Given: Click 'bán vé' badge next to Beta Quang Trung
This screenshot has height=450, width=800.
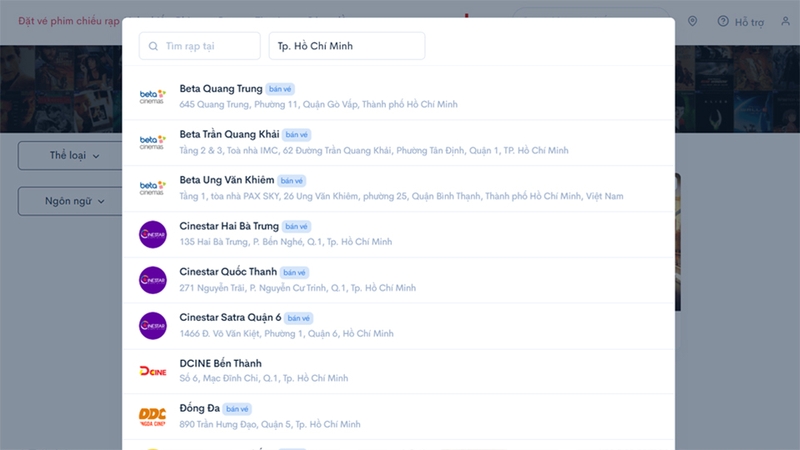Looking at the screenshot, I should (x=280, y=89).
